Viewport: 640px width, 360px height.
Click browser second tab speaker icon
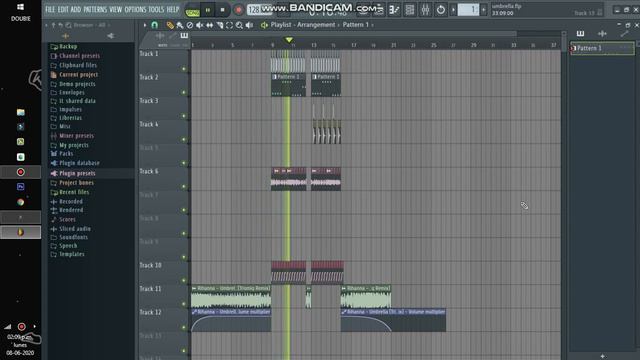[111, 36]
